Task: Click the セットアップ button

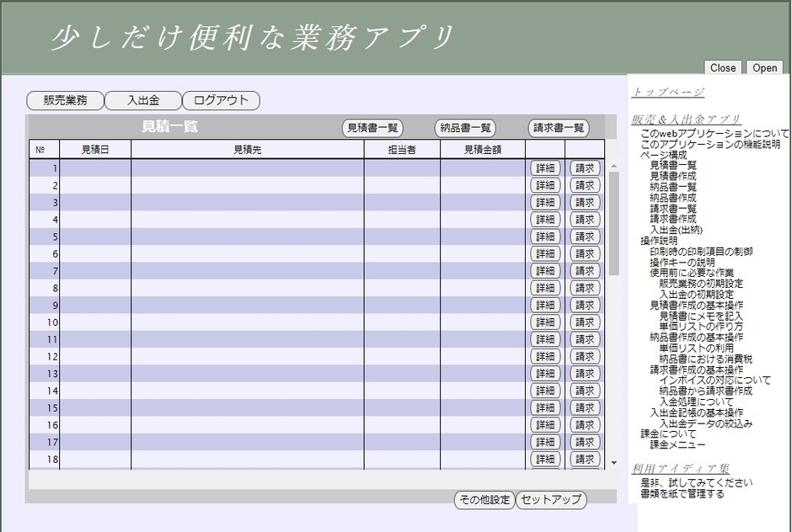Action: pyautogui.click(x=553, y=500)
